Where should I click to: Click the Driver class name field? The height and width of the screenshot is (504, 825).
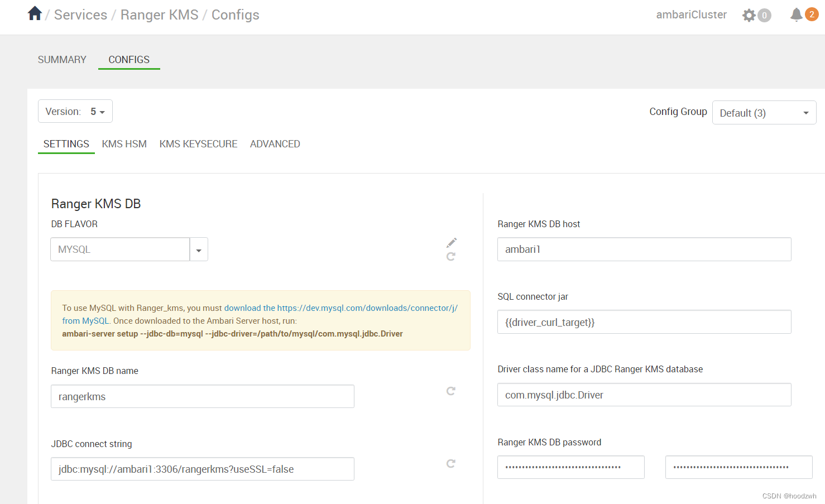point(644,395)
